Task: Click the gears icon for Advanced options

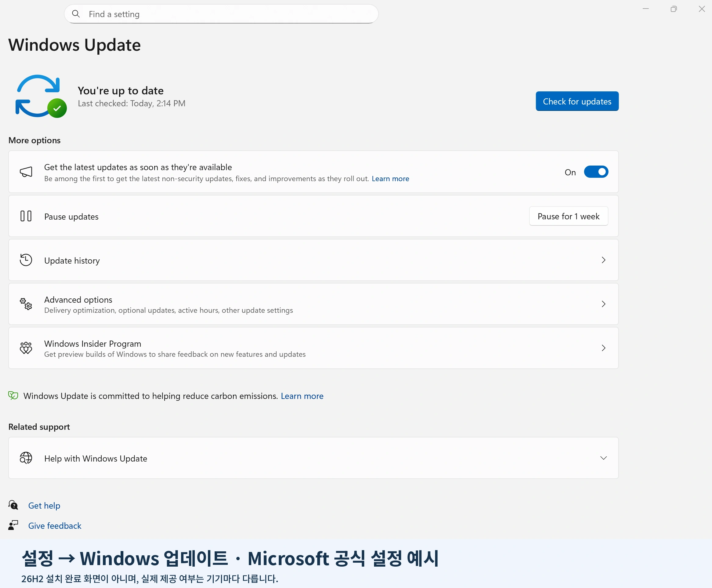Action: coord(26,304)
